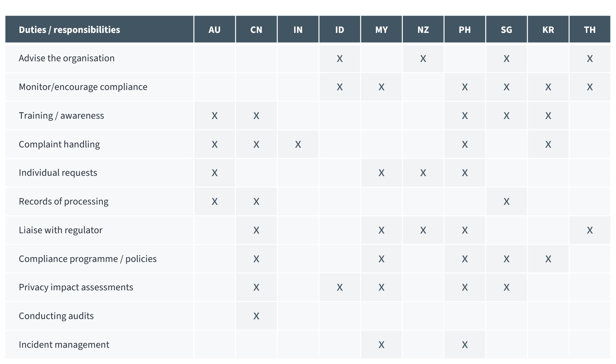
Task: Select the NZ column header
Action: 423,30
